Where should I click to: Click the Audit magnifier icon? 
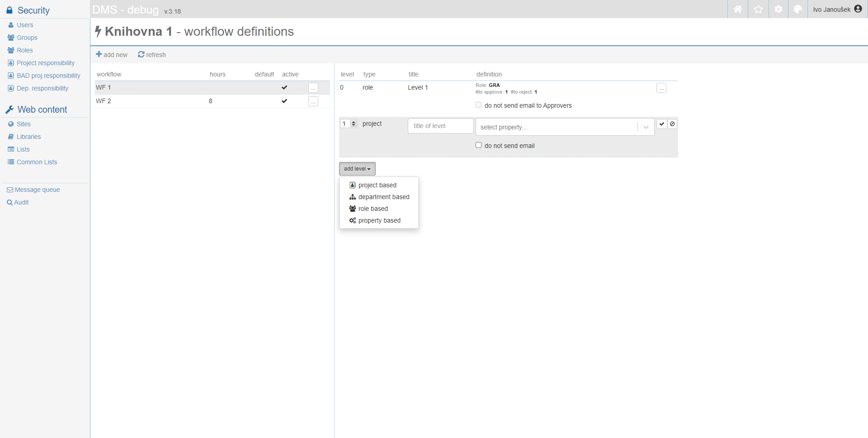pos(9,203)
